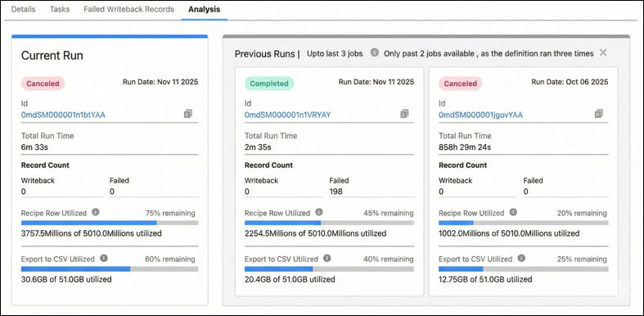This screenshot has width=644, height=316.
Task: Click the Canceled badge in Current Run
Action: [43, 84]
